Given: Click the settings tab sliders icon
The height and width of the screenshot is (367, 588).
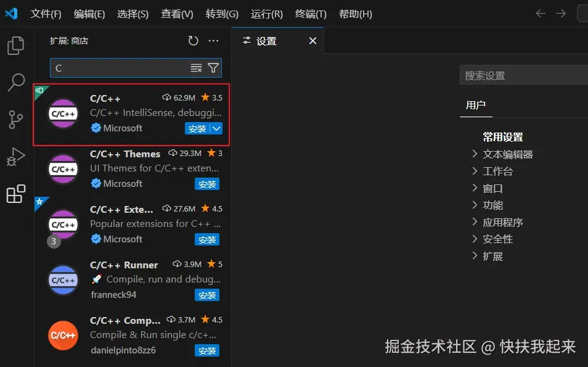Looking at the screenshot, I should [247, 41].
